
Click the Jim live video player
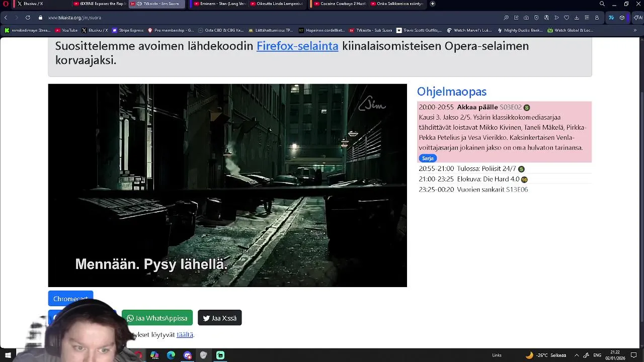coord(227,186)
